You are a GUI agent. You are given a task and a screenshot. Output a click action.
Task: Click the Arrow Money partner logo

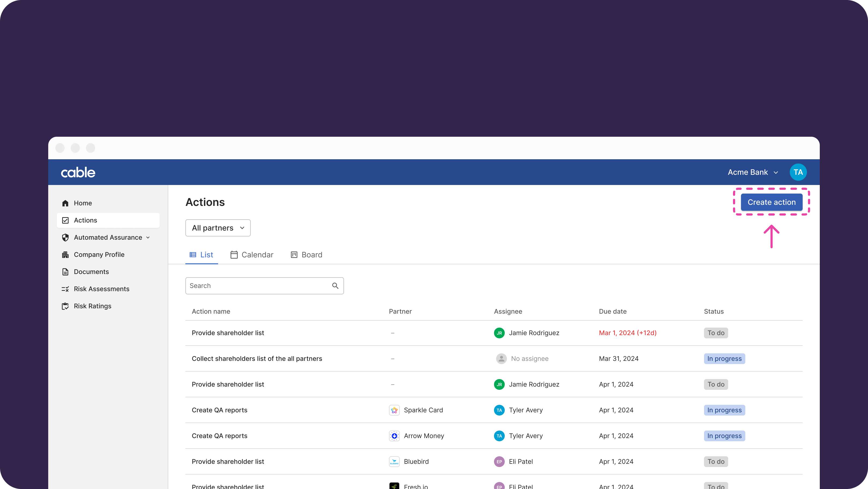pos(394,436)
